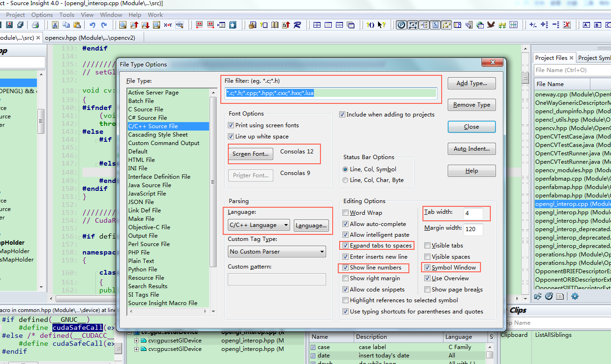Toggle Include when adding to projects

point(342,115)
